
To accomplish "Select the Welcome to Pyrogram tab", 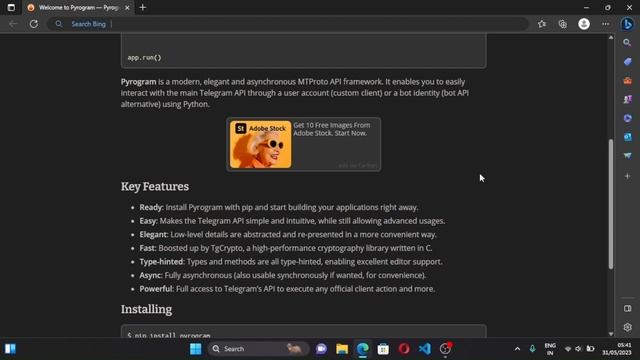I will (x=78, y=7).
